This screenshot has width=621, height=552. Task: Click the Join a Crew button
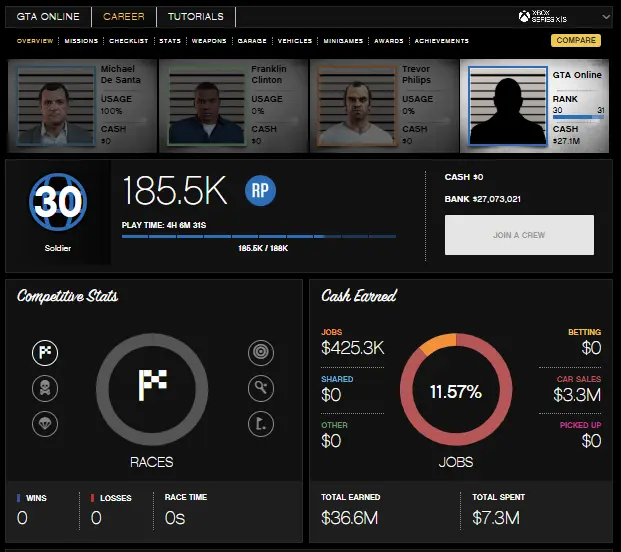pyautogui.click(x=519, y=235)
